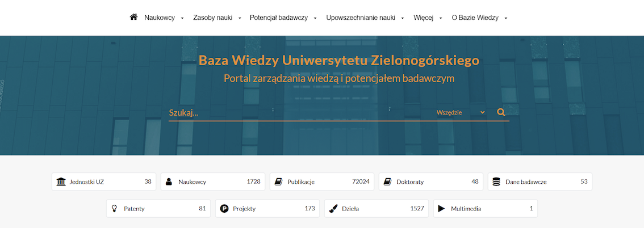Open the Wszędzie search scope dropdown

click(461, 112)
